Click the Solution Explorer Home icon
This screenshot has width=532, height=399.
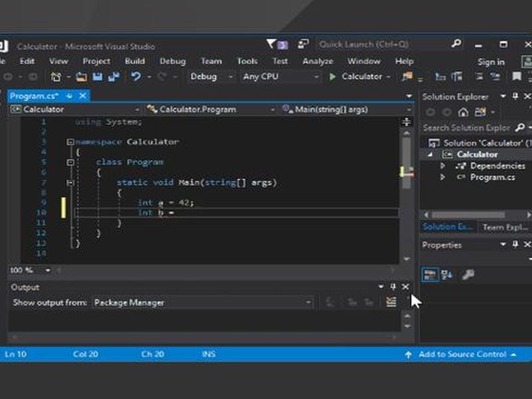pyautogui.click(x=463, y=112)
